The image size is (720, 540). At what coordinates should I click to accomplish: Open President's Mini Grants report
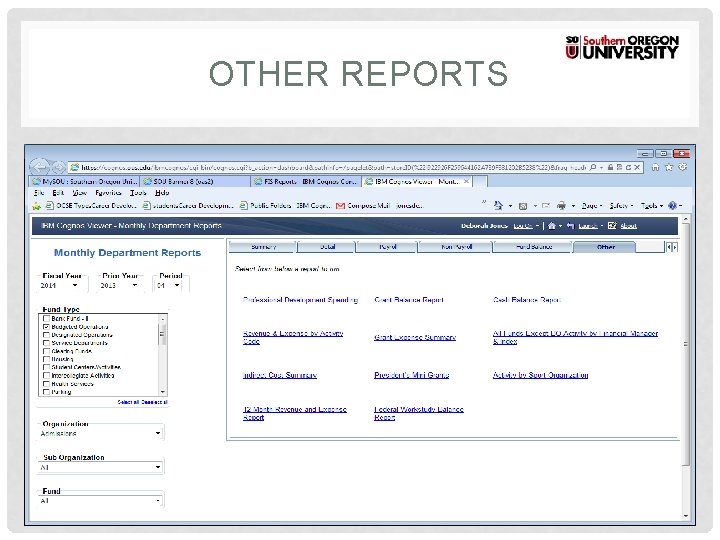click(x=411, y=375)
